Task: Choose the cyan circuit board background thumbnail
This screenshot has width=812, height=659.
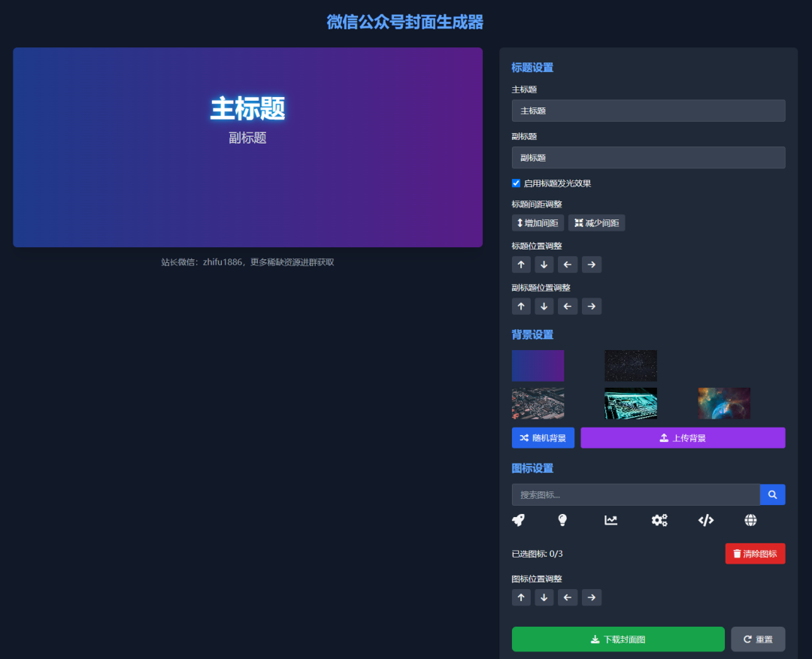Action: pos(631,404)
